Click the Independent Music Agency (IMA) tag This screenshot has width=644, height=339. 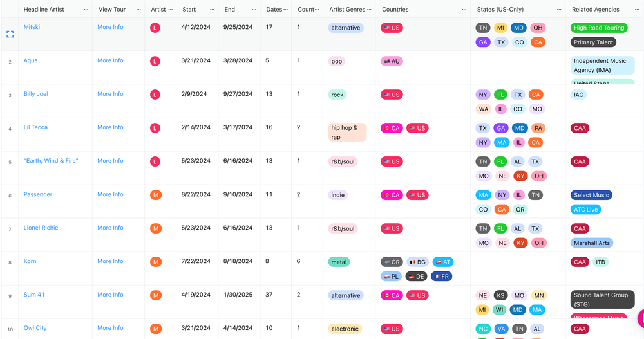(603, 66)
